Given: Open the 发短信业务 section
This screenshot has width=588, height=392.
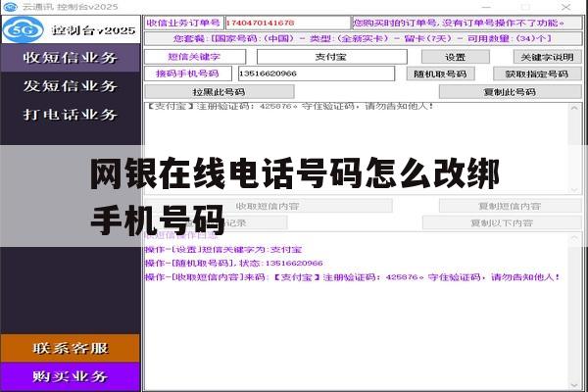Looking at the screenshot, I should [x=71, y=86].
